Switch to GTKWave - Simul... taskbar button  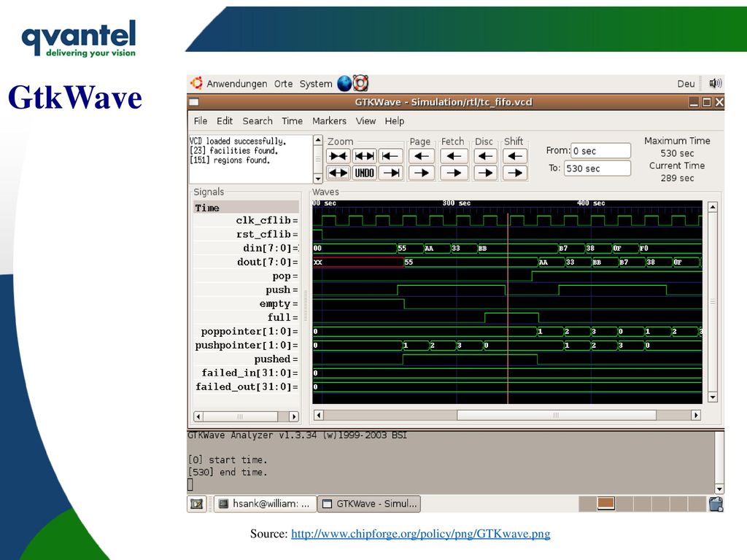click(369, 504)
